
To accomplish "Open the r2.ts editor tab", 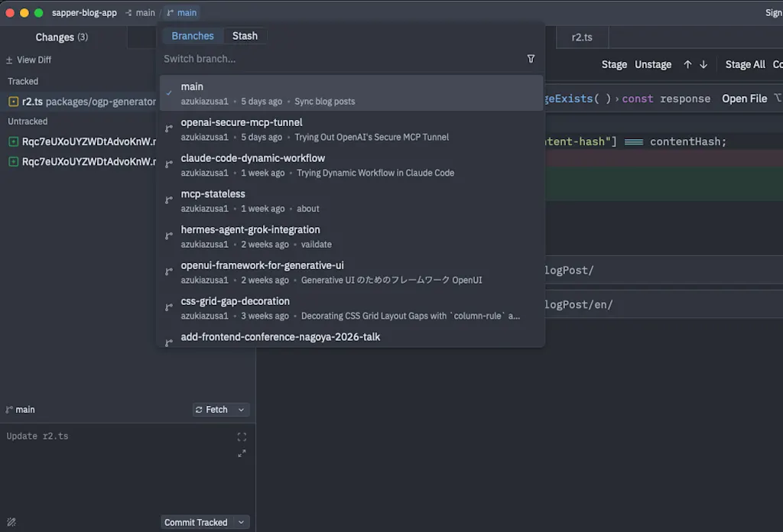I will [582, 37].
